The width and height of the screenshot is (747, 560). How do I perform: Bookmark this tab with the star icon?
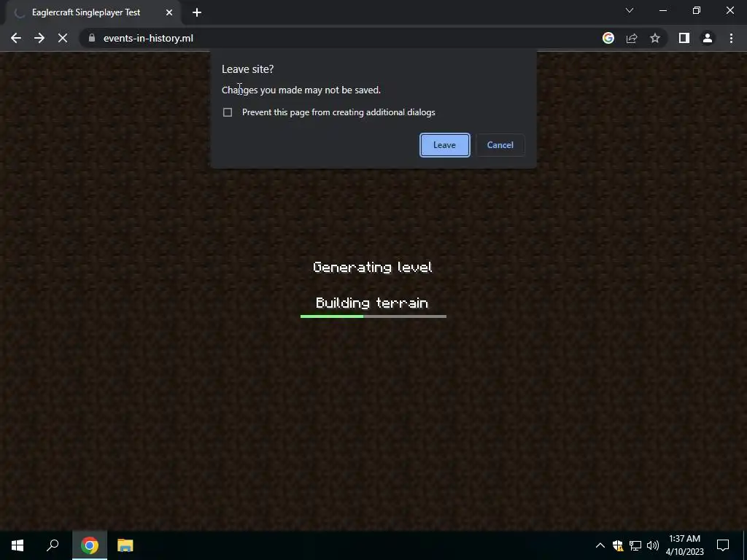pyautogui.click(x=655, y=38)
